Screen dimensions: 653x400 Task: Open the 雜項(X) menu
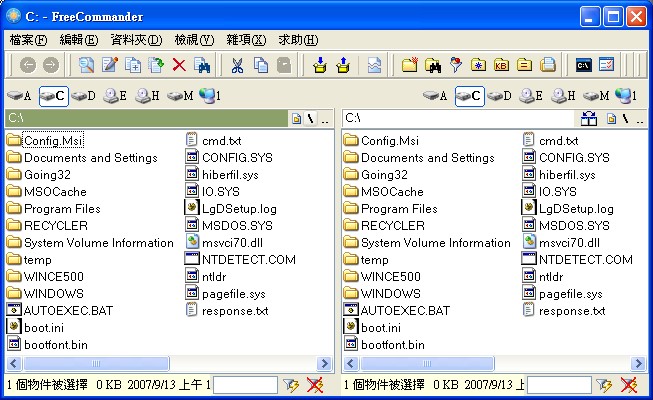point(246,40)
